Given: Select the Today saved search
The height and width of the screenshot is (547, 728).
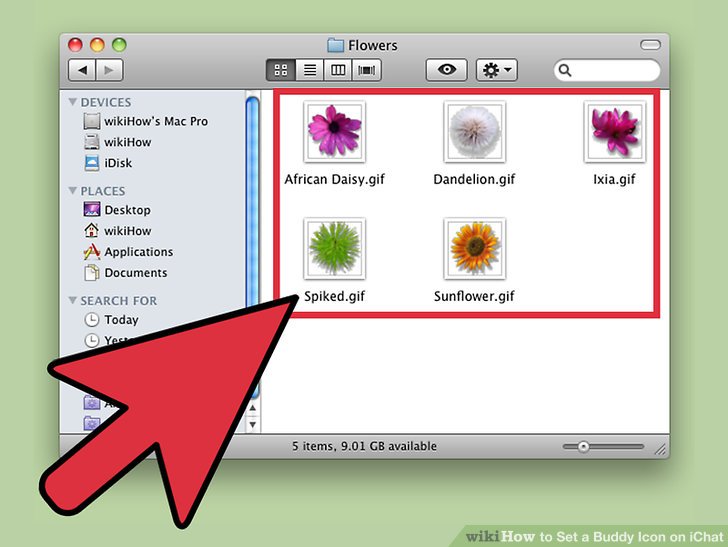Looking at the screenshot, I should click(121, 320).
